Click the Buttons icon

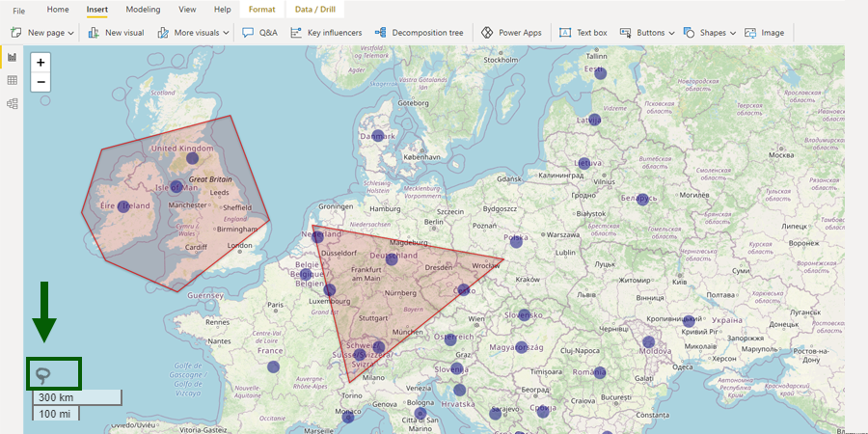pyautogui.click(x=626, y=33)
